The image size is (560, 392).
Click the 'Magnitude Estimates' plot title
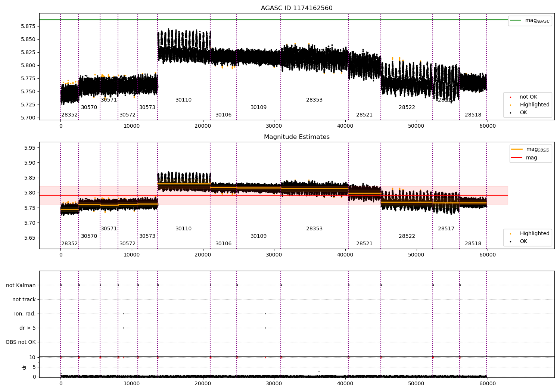pos(296,137)
